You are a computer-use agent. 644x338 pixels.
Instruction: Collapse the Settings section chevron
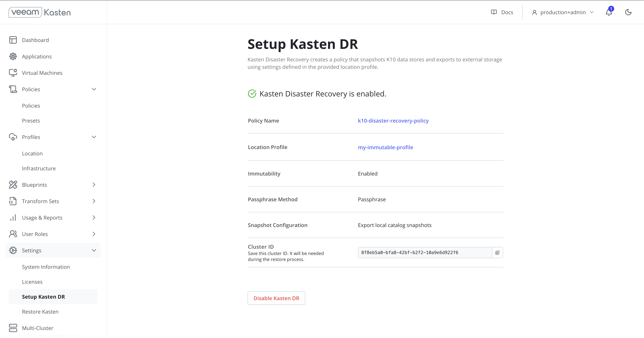point(94,251)
